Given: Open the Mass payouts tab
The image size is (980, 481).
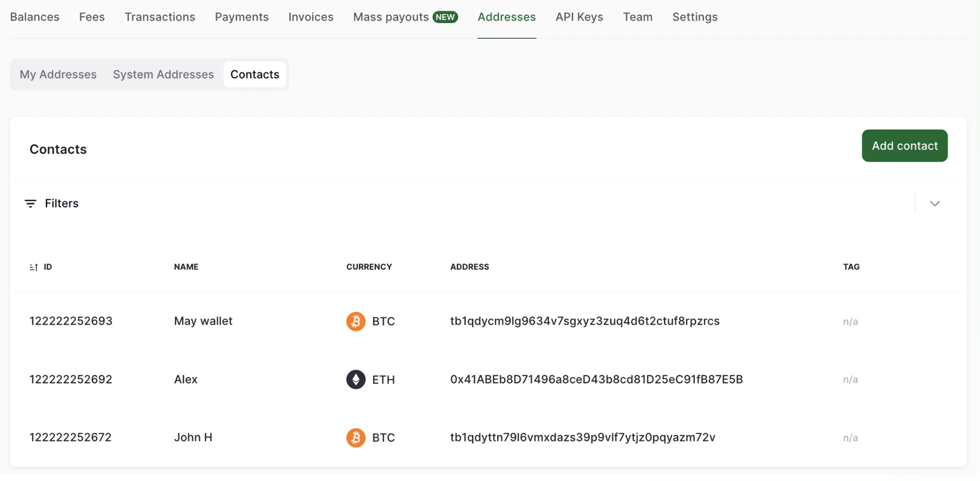Looking at the screenshot, I should coord(391,17).
